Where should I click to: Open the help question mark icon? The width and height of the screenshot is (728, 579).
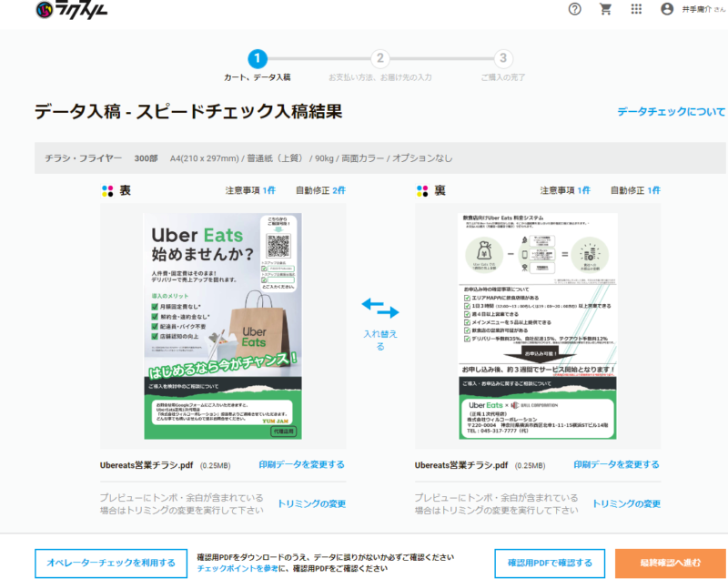coord(574,9)
